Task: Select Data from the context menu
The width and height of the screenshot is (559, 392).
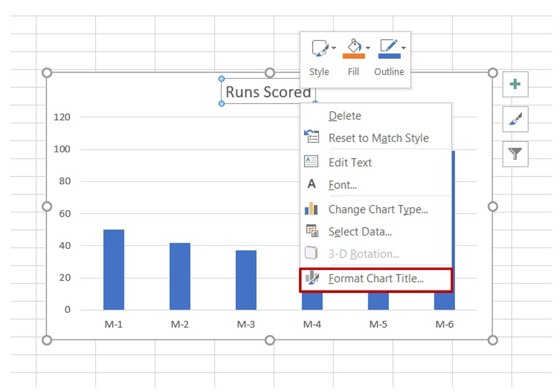Action: click(359, 232)
